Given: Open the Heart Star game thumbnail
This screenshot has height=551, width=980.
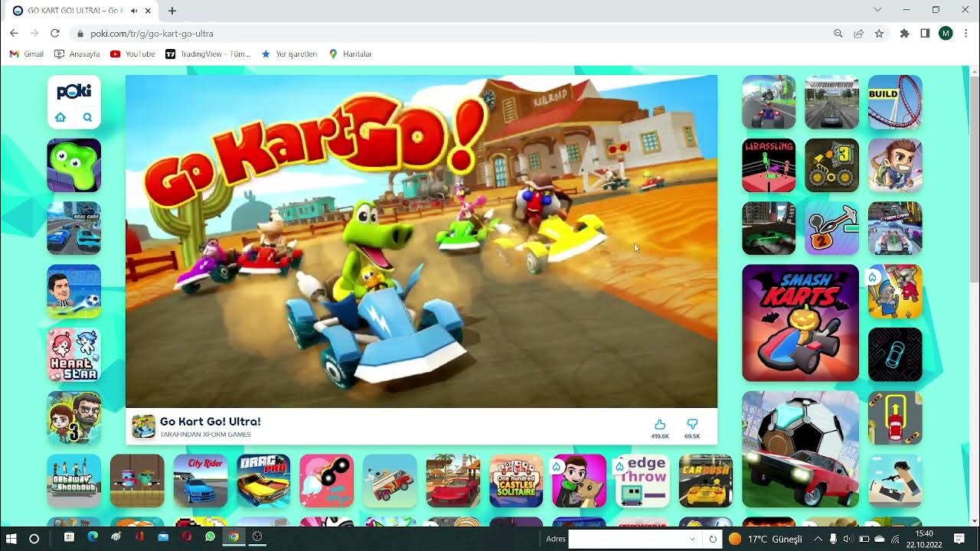Looking at the screenshot, I should [74, 355].
